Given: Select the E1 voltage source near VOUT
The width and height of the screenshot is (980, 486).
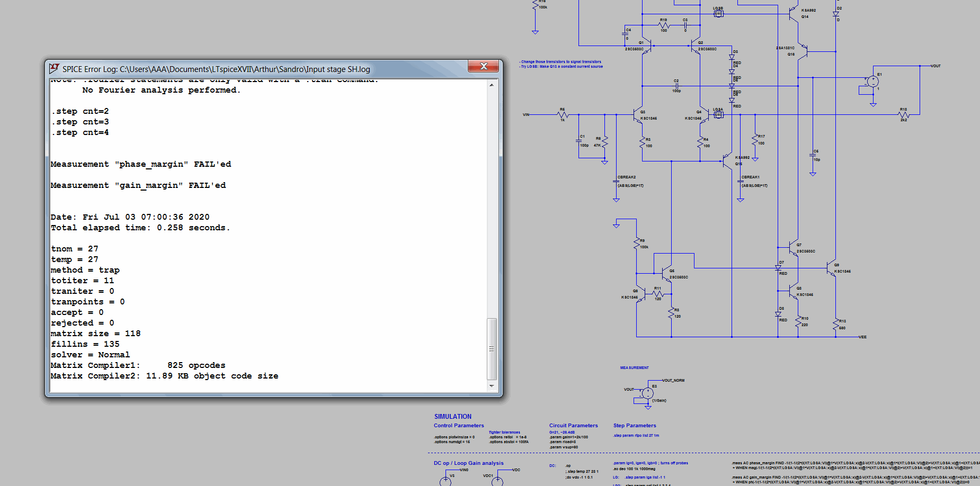Looking at the screenshot, I should click(x=872, y=81).
